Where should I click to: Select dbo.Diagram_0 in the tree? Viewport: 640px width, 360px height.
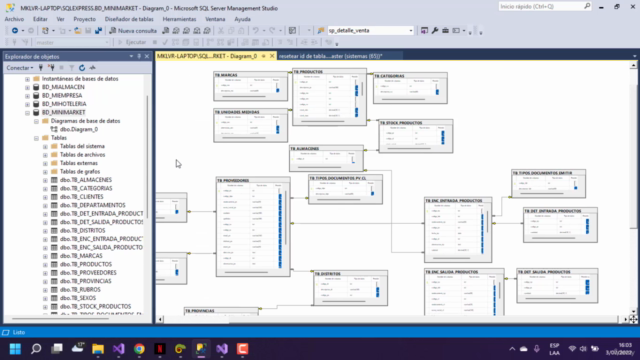click(79, 129)
